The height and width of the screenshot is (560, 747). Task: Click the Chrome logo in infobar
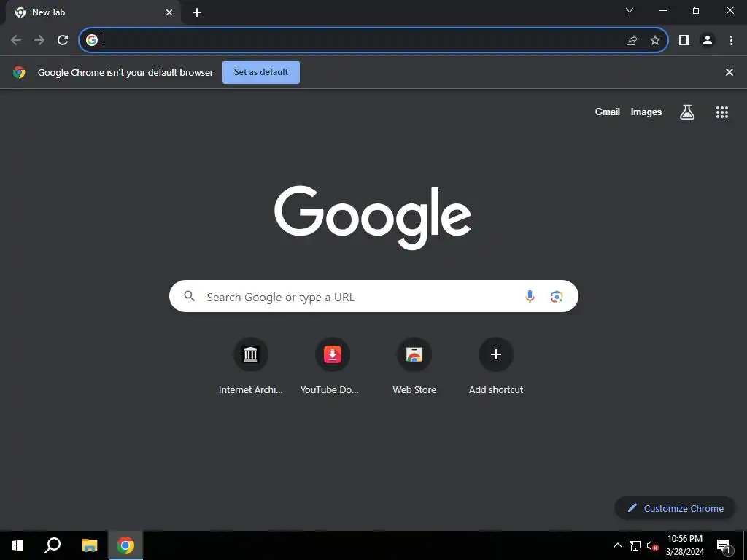[19, 72]
